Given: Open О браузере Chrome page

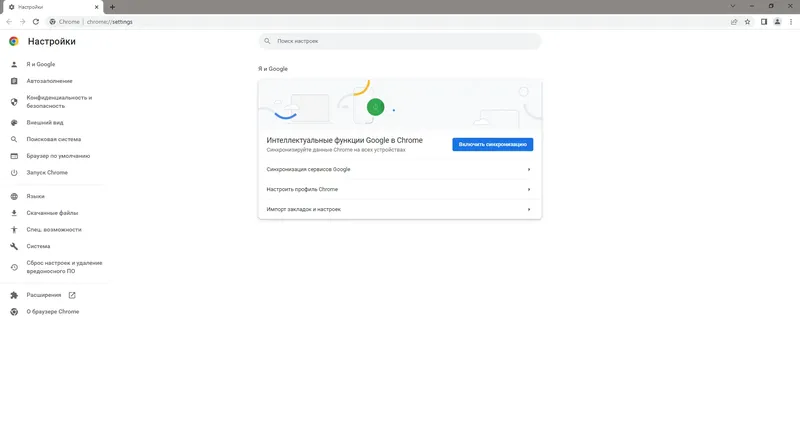Looking at the screenshot, I should 53,312.
